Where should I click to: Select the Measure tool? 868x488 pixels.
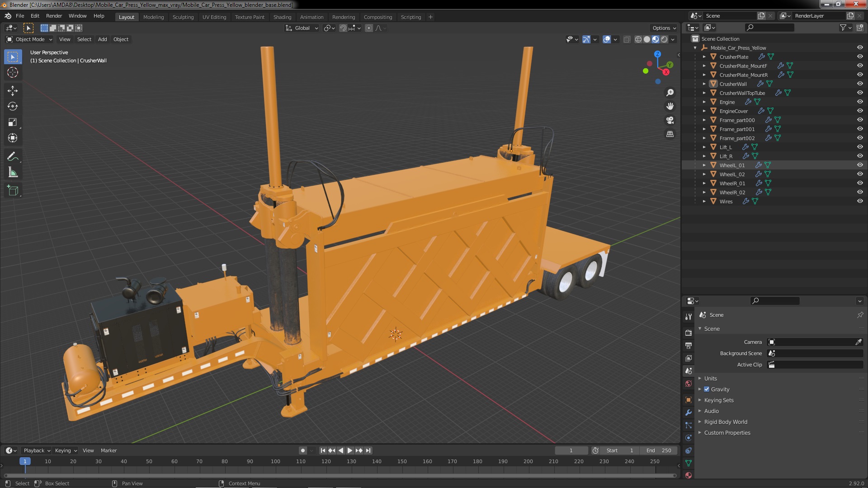point(13,173)
